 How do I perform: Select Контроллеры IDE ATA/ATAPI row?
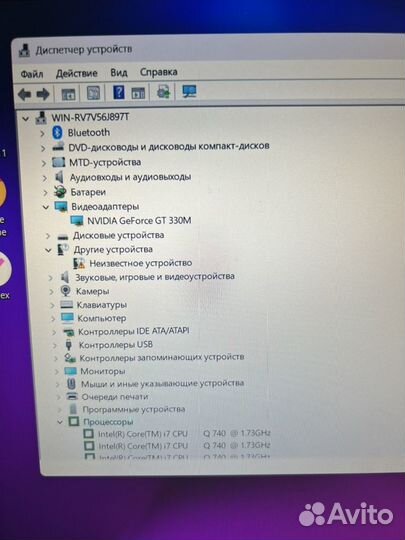tap(134, 331)
